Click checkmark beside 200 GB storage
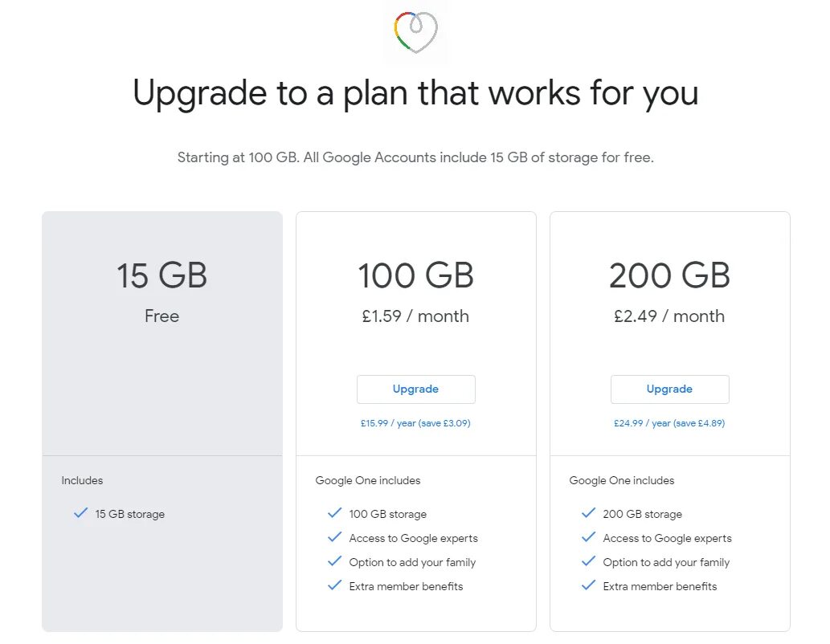 click(x=589, y=513)
